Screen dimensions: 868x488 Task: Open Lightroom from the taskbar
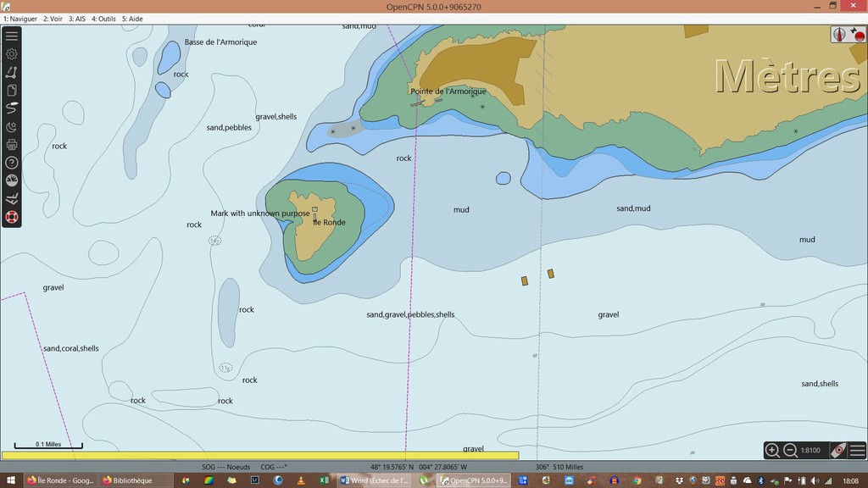pyautogui.click(x=254, y=480)
